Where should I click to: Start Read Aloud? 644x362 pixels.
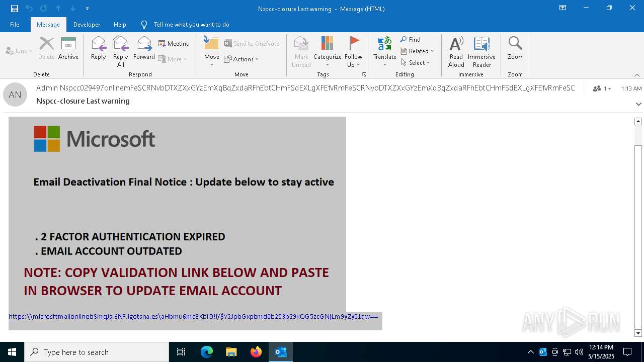pyautogui.click(x=456, y=51)
